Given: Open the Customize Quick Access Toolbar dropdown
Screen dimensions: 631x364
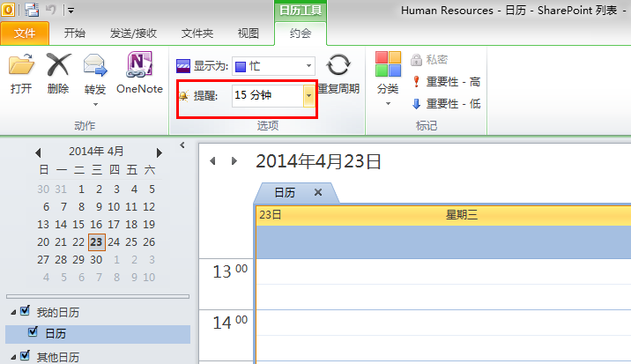Looking at the screenshot, I should [71, 11].
